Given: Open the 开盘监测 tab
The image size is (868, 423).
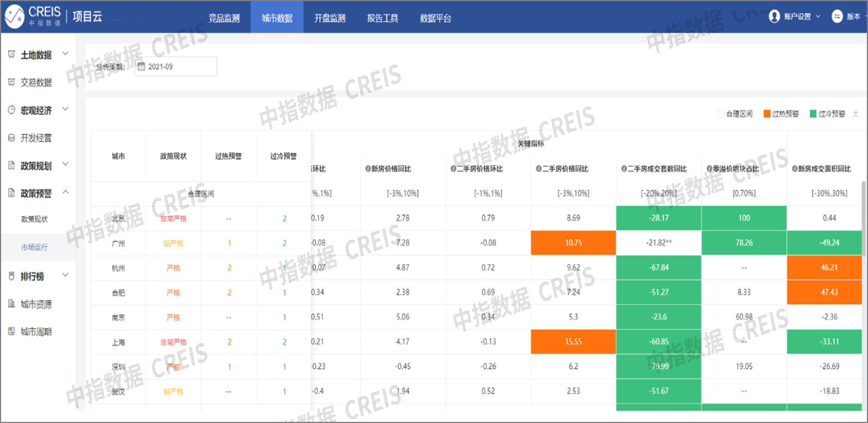Looking at the screenshot, I should click(x=330, y=18).
